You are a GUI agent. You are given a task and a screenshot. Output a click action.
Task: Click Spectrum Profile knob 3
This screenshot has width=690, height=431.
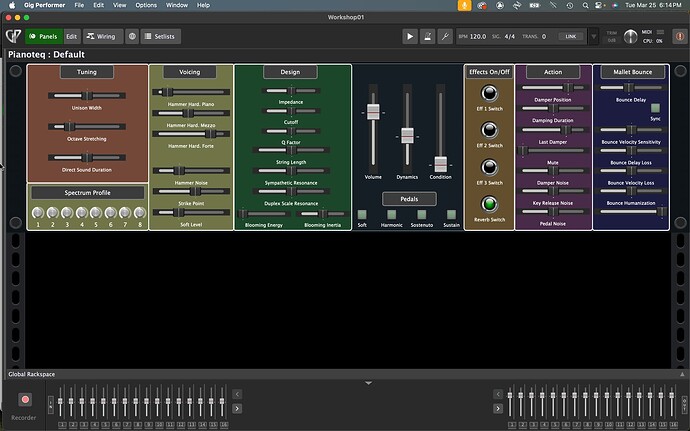pos(67,213)
